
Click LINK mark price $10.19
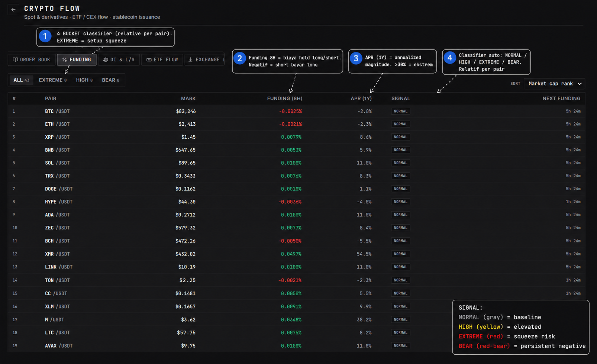pos(187,267)
